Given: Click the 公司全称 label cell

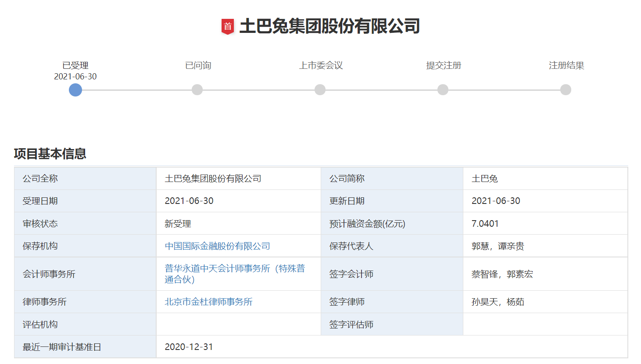Looking at the screenshot, I should (x=85, y=178).
